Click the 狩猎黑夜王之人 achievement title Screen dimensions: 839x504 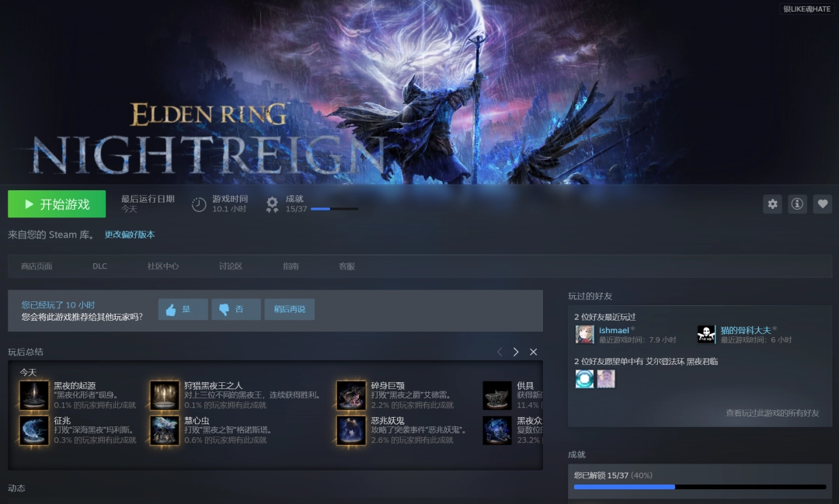(x=213, y=385)
